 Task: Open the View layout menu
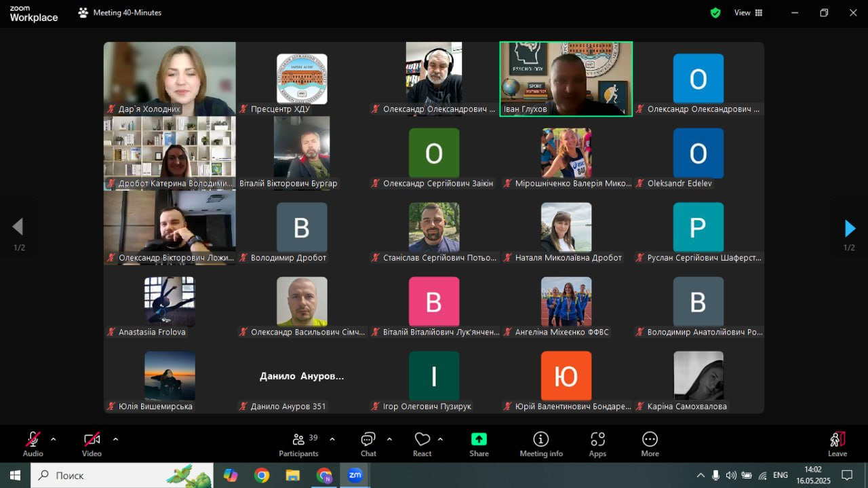tap(749, 12)
